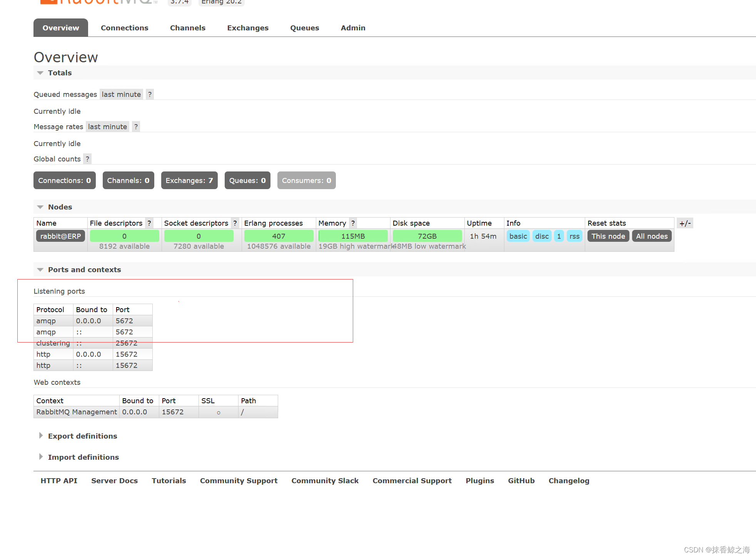Reset stats for All nodes
Screen dimensions: 756x557
point(652,236)
